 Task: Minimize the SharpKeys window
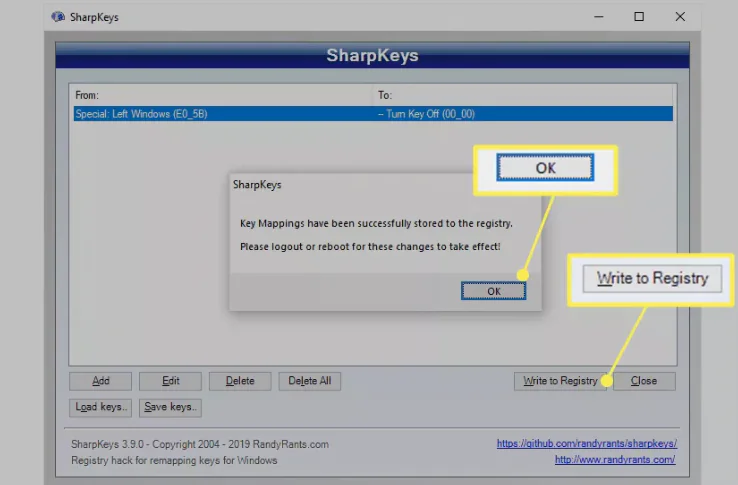click(599, 17)
